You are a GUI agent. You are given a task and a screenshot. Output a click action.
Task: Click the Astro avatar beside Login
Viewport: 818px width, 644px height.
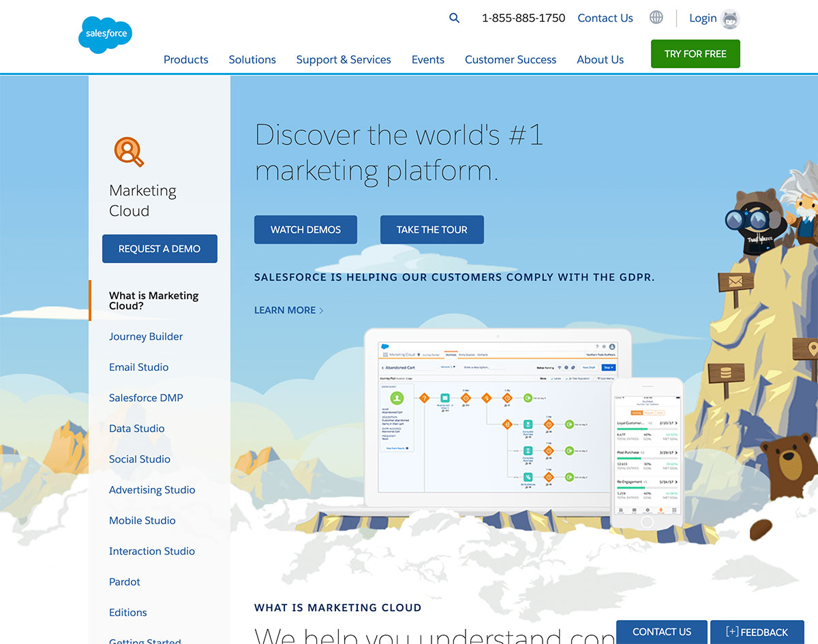coord(731,19)
